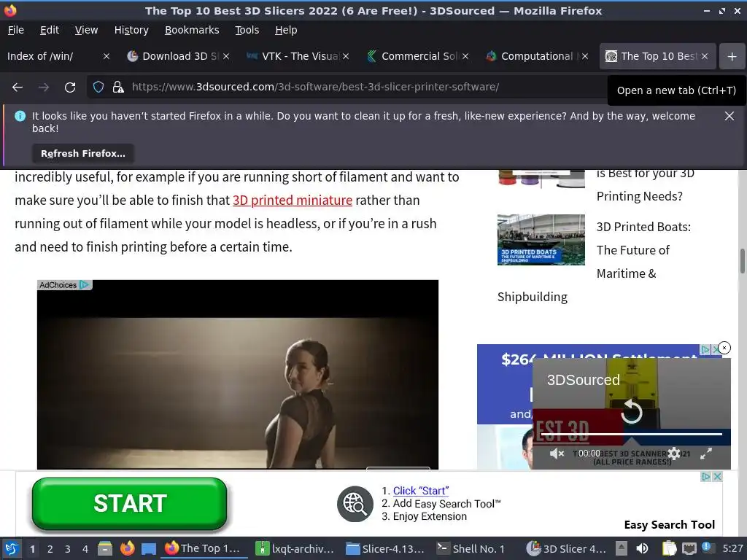
Task: Follow the 3D printed miniature link
Action: point(292,201)
